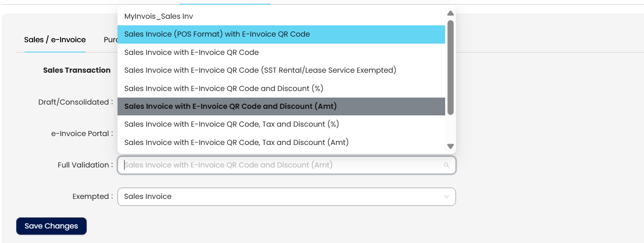Pick QR Code, Tax and Discount (Amt) option
Viewport: 644px width, 243px height.
[x=236, y=142]
